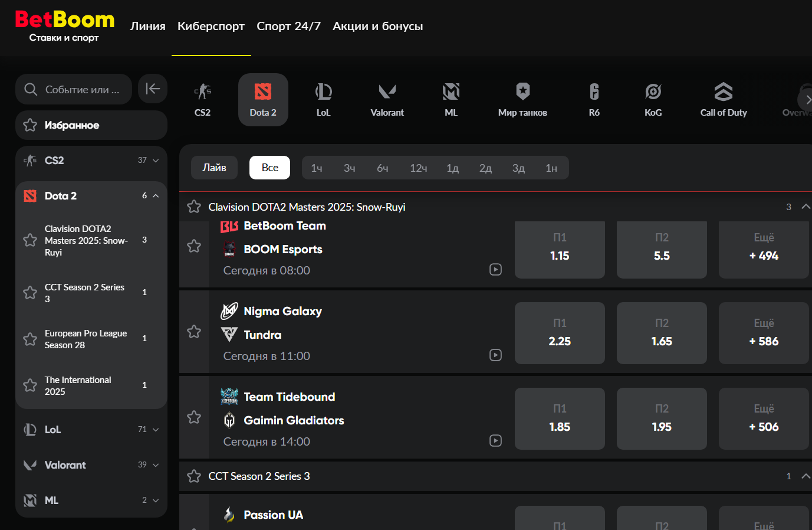Click Team Tidebound logo

[x=229, y=397]
